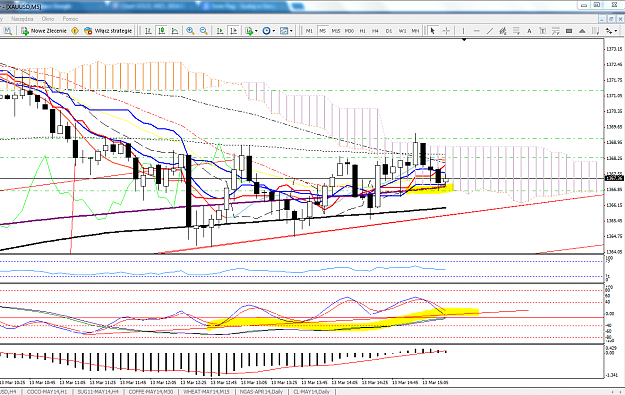This screenshot has width=625, height=395.
Task: Select the M30 timeframe
Action: pyautogui.click(x=349, y=31)
